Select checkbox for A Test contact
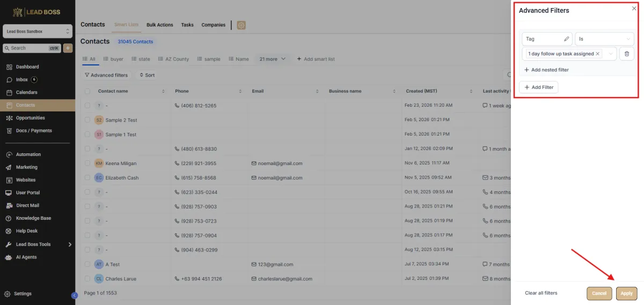Viewport: 644px width, 305px height. [x=87, y=264]
